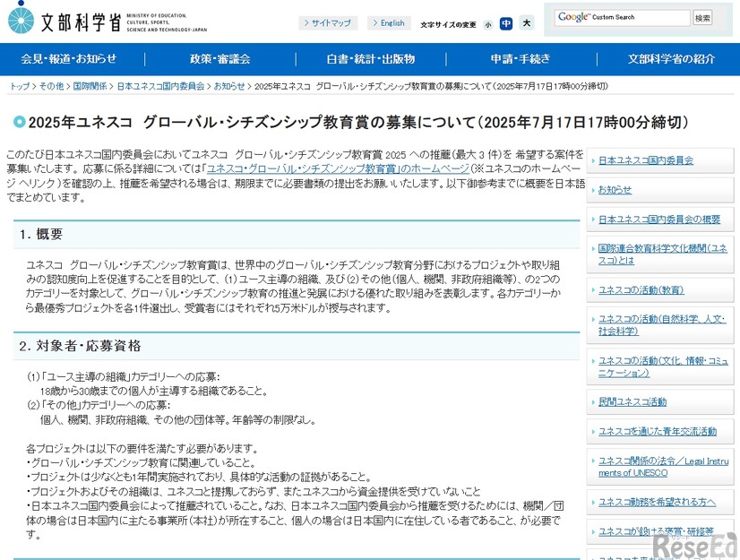Open sidebar link 国際連合教育科学文化機関(ユネスコ)とは
Viewport: 740px width, 560px height.
(x=663, y=254)
